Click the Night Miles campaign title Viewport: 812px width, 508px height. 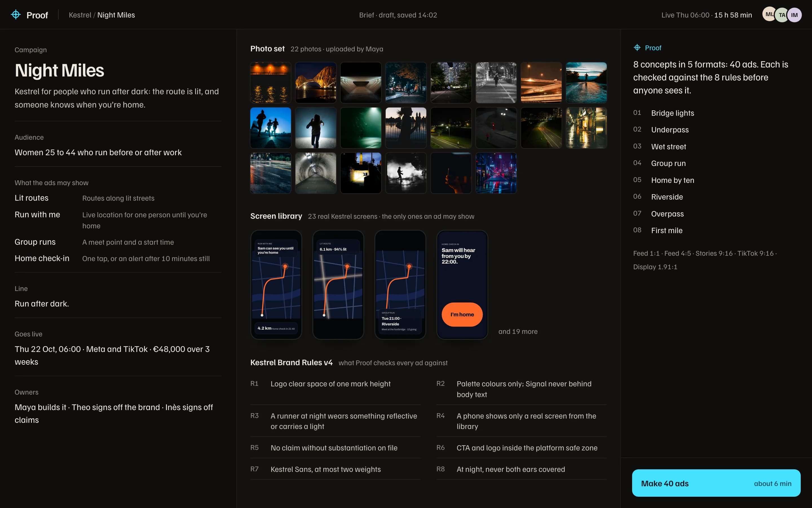(59, 70)
